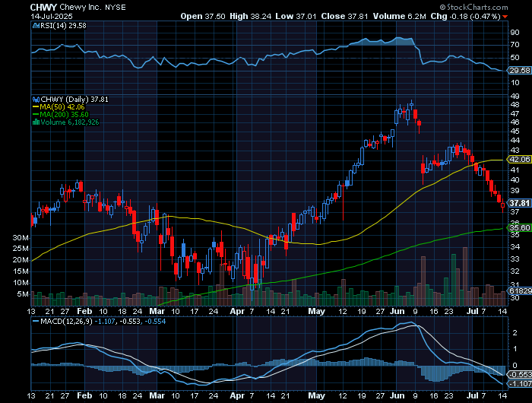
Task: Click the Open 37.50 value
Action: (x=203, y=16)
